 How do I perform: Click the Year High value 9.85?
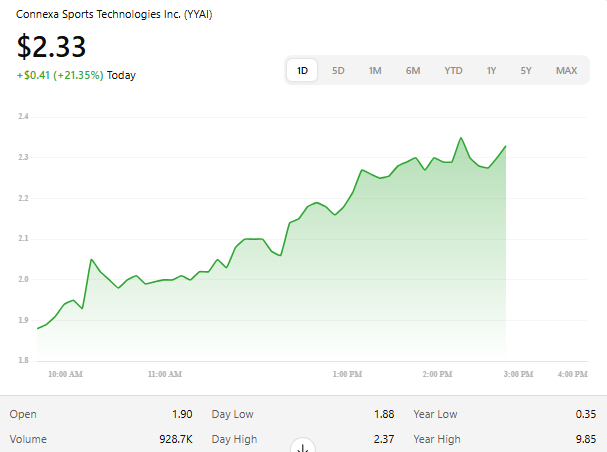point(586,439)
